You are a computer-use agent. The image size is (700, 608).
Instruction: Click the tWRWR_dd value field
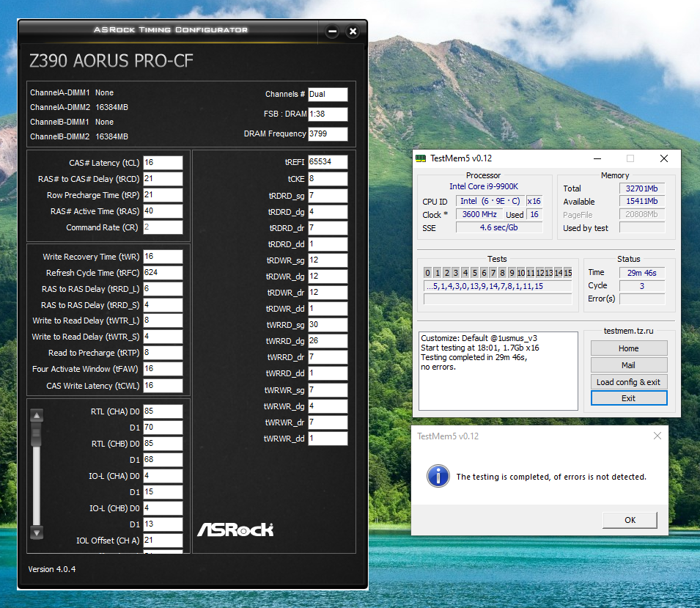[x=328, y=439]
